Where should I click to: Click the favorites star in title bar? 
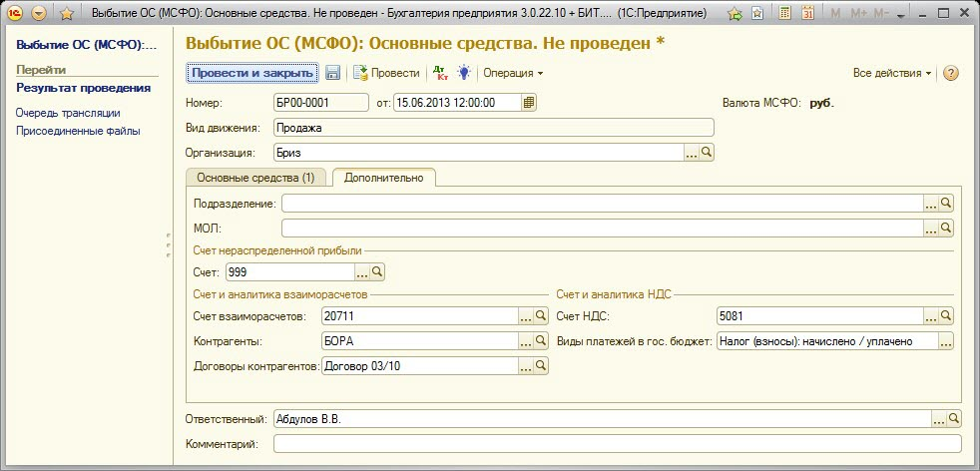coord(66,14)
